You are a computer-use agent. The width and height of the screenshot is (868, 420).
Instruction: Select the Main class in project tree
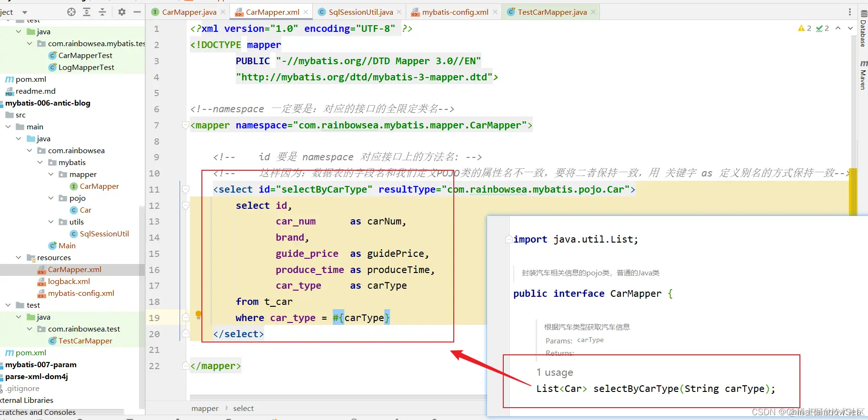click(x=67, y=245)
